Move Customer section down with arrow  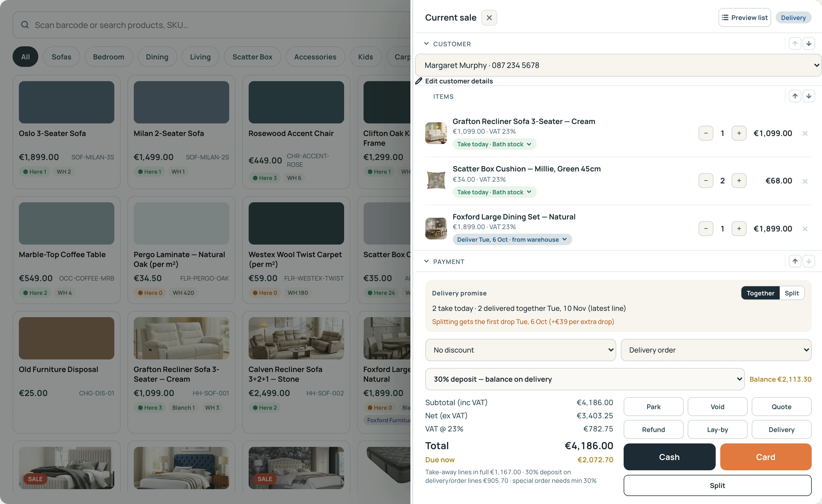[809, 44]
